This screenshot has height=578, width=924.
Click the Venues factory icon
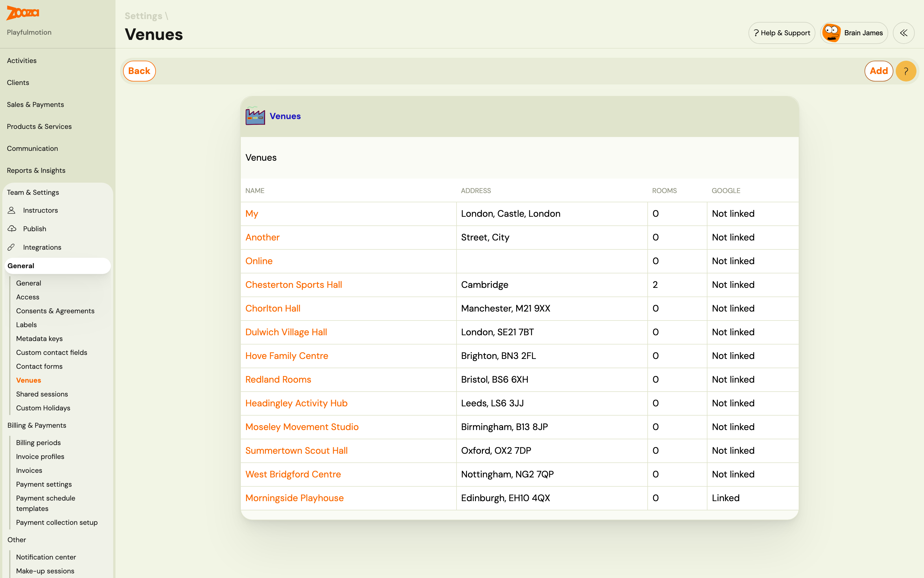tap(255, 116)
